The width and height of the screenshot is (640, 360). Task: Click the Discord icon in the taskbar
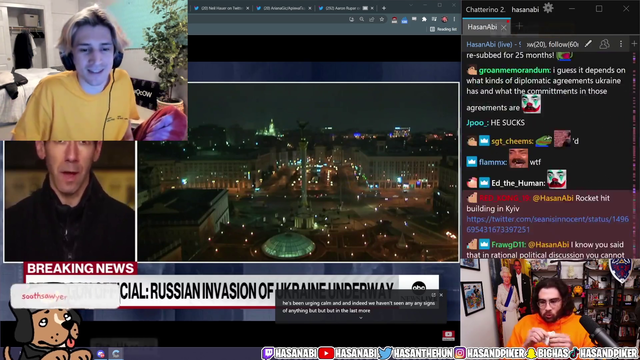[x=101, y=353]
